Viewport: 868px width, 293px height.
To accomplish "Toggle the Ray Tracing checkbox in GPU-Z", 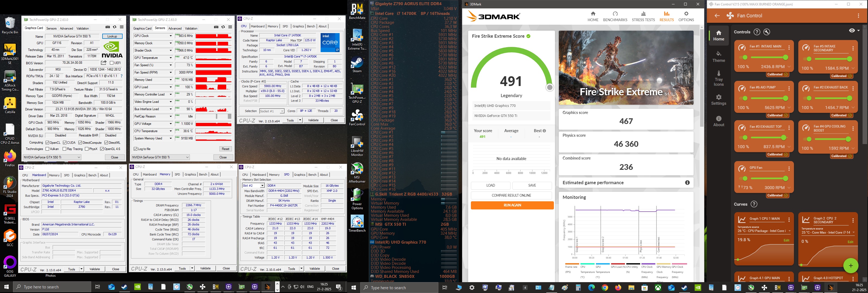I will click(64, 149).
